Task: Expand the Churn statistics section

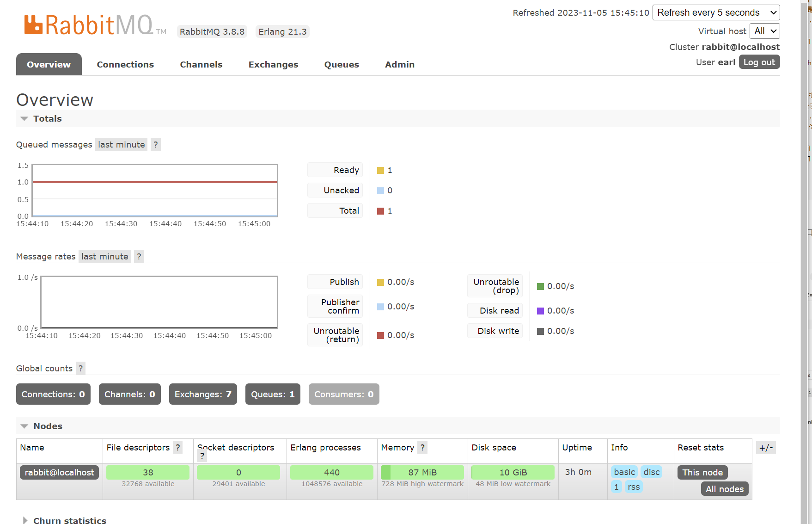Action: pos(64,520)
